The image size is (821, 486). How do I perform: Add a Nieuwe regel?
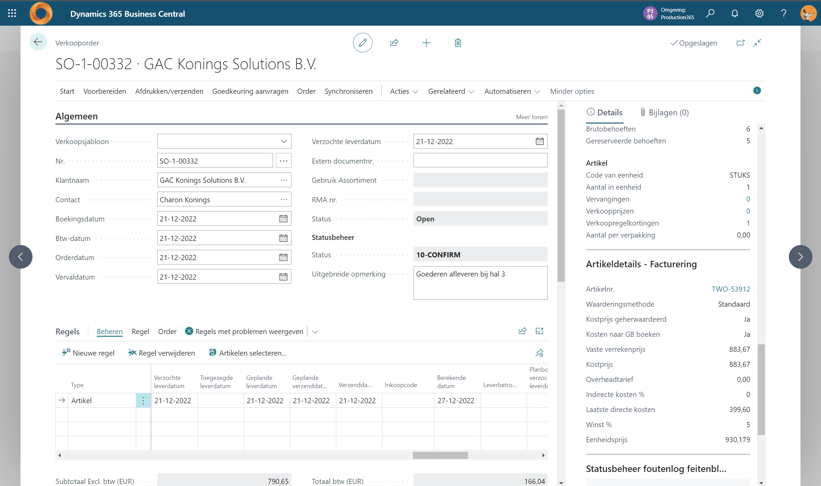[88, 353]
